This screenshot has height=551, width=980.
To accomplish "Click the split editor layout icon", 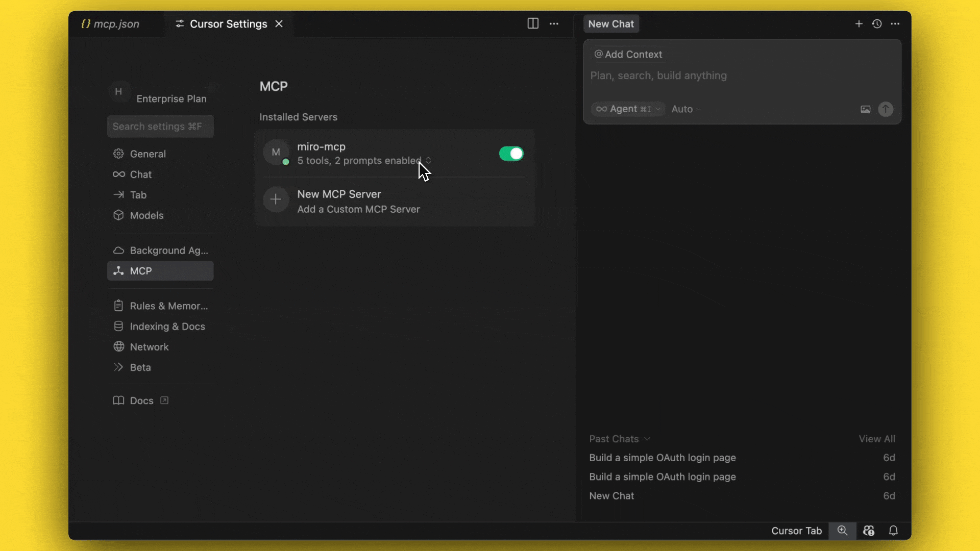I will [x=532, y=23].
